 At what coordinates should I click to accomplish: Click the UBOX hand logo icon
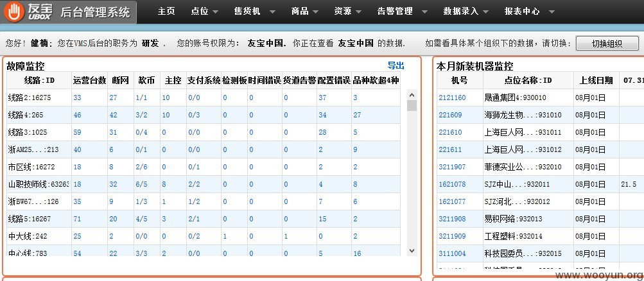point(13,12)
